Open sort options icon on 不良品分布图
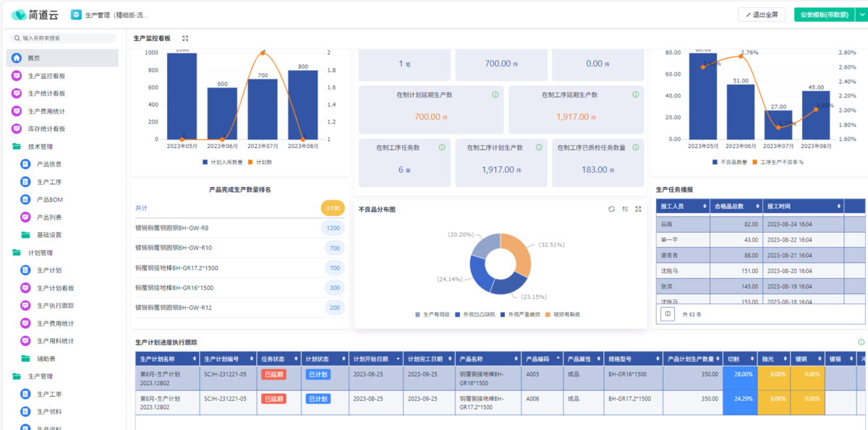The width and height of the screenshot is (868, 430). (x=625, y=209)
